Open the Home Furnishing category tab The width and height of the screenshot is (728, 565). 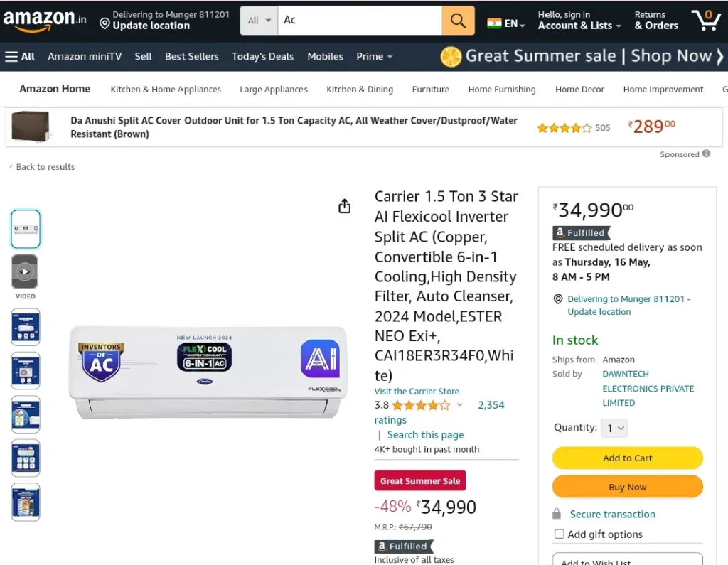(502, 89)
